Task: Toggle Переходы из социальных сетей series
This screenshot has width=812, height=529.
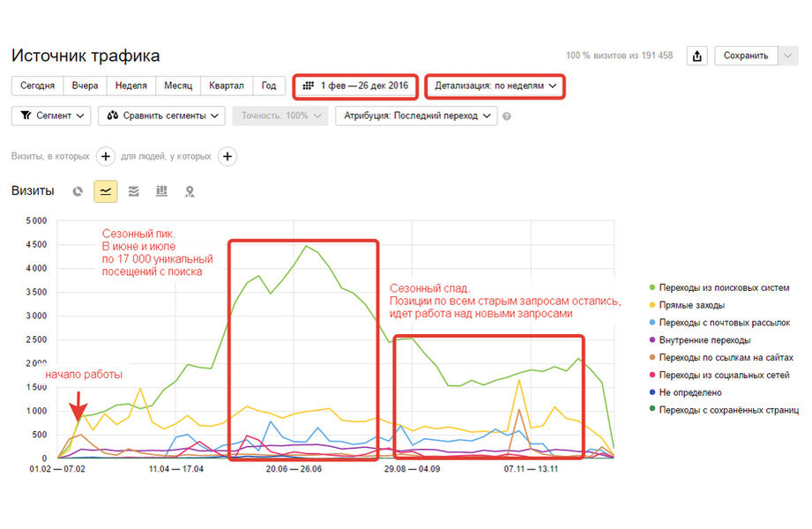Action: (x=719, y=375)
